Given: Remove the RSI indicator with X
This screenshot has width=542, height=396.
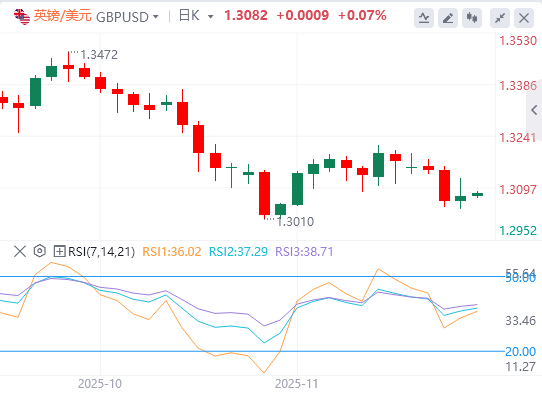Looking at the screenshot, I should [20, 251].
